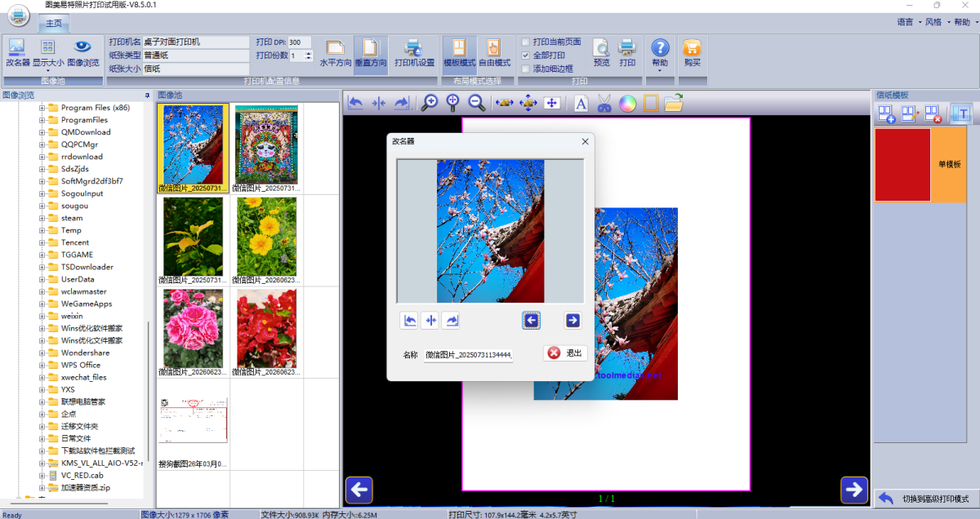Check the 添加细边框 option
The image size is (980, 519).
[525, 69]
